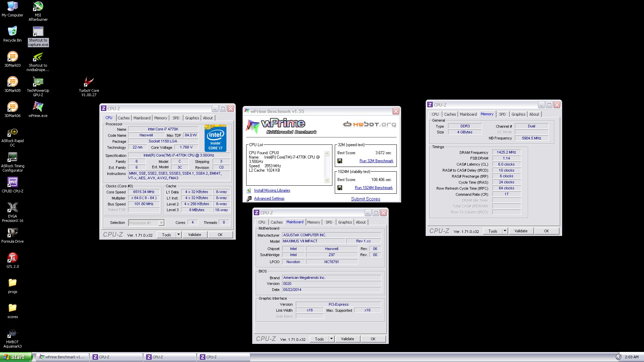Select SPD tab in Memory window
Viewport: 644px width, 362px height.
502,114
